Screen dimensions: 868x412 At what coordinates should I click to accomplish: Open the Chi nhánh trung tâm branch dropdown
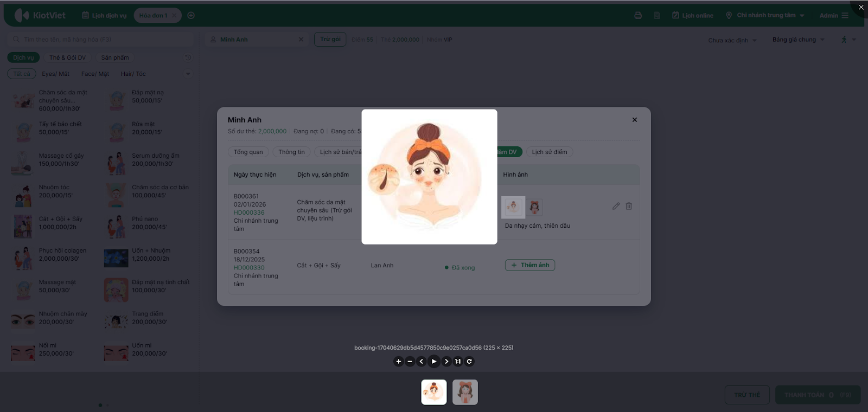765,16
